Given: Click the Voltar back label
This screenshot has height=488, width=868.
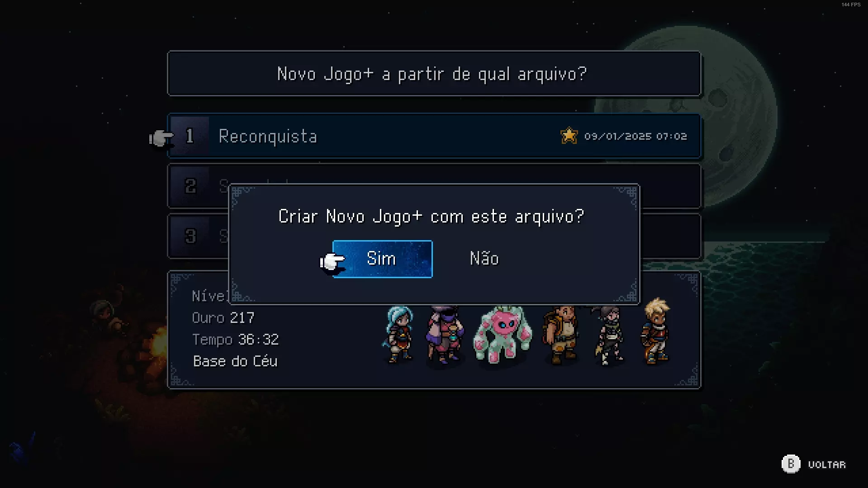Looking at the screenshot, I should tap(827, 464).
